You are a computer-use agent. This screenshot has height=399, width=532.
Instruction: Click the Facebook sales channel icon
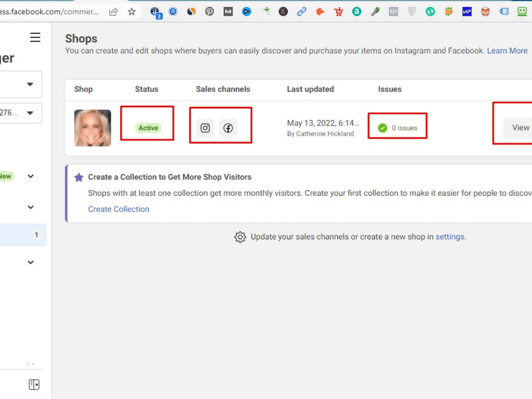228,128
